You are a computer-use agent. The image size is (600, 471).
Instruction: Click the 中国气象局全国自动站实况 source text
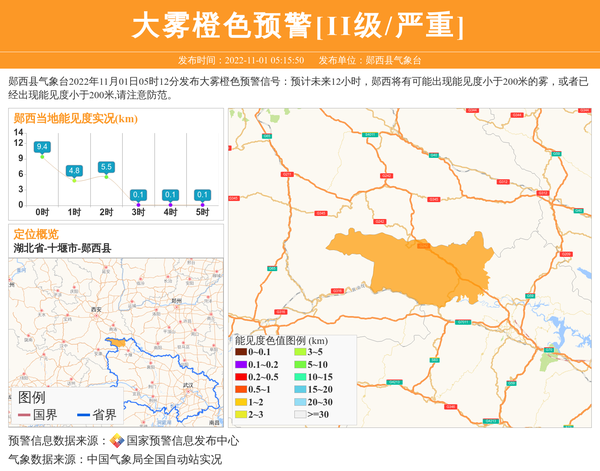click(154, 459)
